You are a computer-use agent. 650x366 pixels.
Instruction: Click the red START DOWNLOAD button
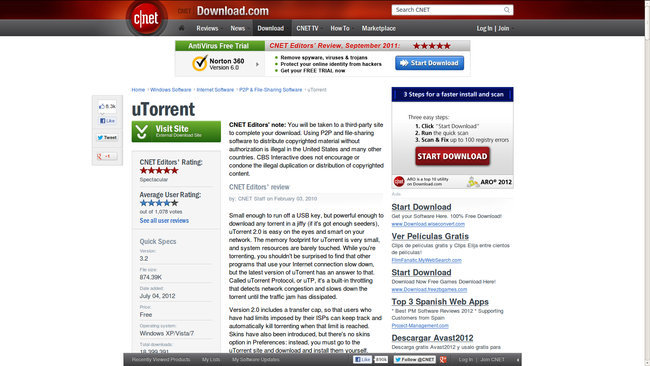(452, 156)
